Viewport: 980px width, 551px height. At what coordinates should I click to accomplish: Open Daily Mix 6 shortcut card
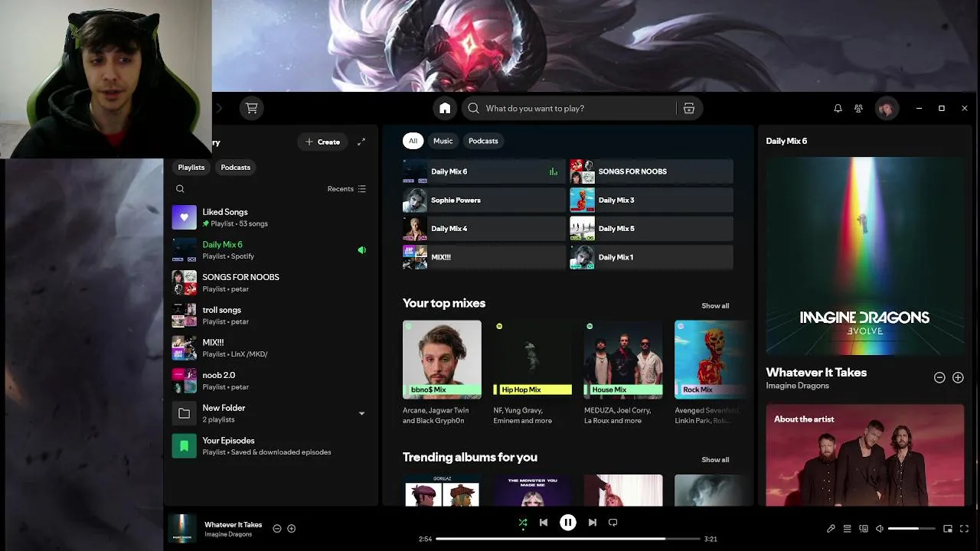click(484, 171)
